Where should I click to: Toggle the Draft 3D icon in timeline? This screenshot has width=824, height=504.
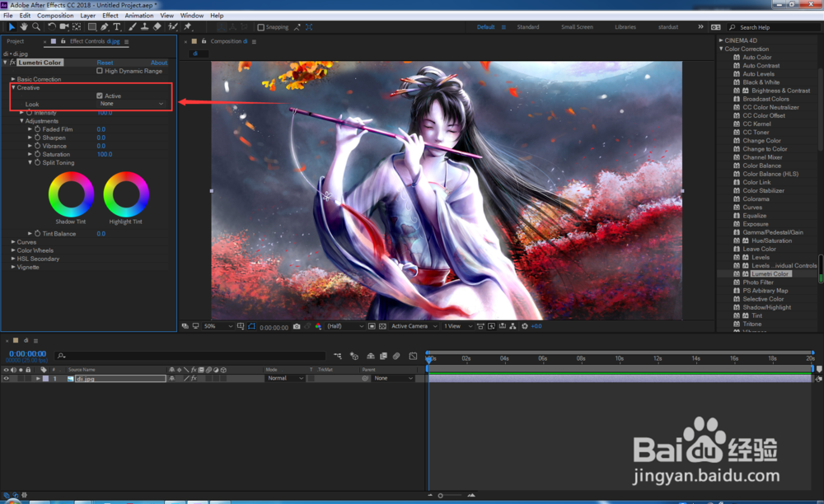[354, 356]
